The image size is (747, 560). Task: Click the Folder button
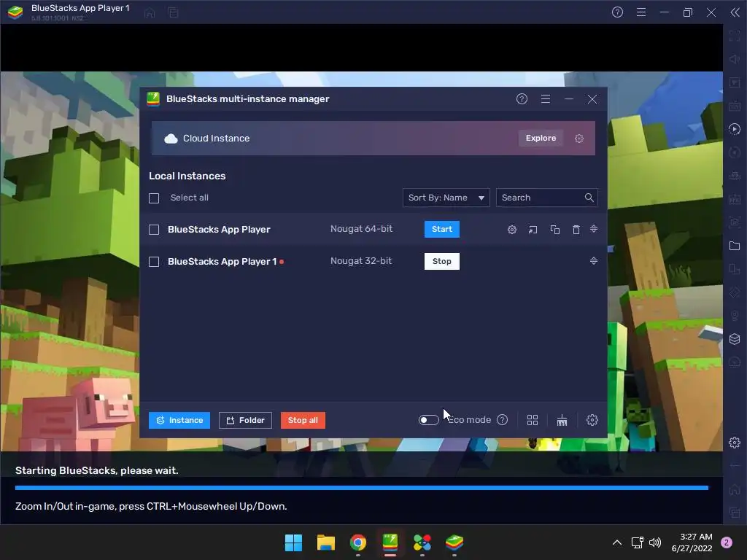[x=245, y=420]
